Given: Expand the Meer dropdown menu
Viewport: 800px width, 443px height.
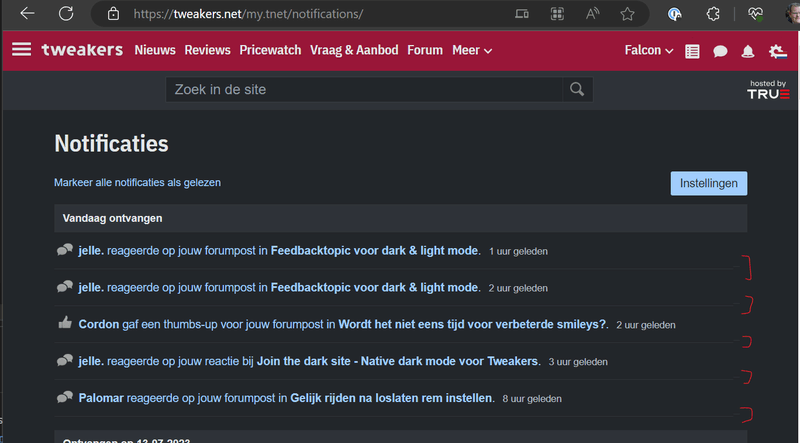Looking at the screenshot, I should (x=472, y=50).
